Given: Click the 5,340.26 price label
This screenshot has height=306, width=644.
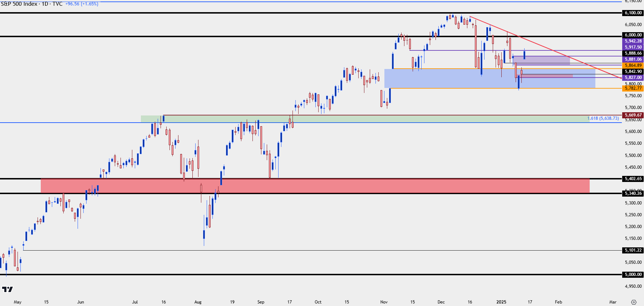Looking at the screenshot, I should 633,193.
